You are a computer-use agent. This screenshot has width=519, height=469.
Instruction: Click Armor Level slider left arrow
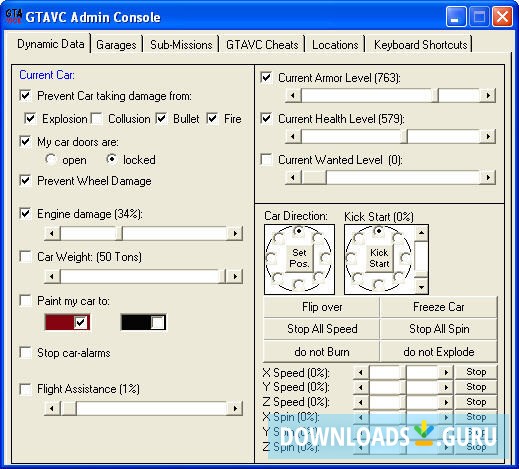(293, 96)
